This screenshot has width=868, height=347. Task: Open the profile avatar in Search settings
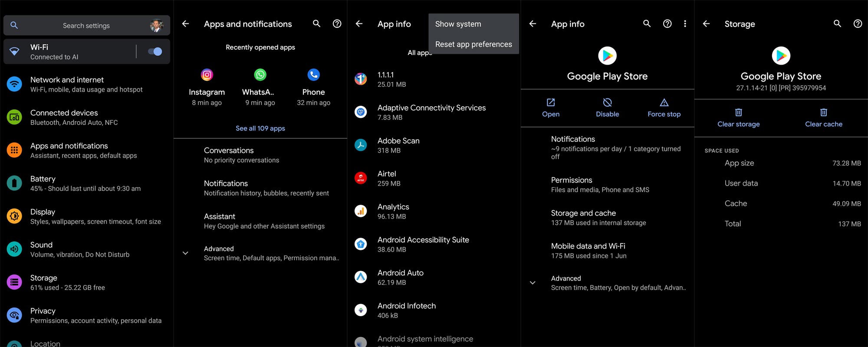click(156, 26)
